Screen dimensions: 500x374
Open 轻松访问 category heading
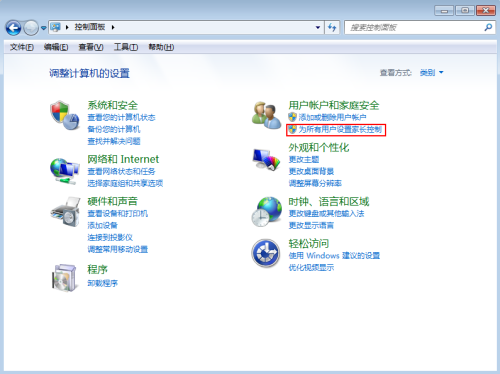click(309, 243)
